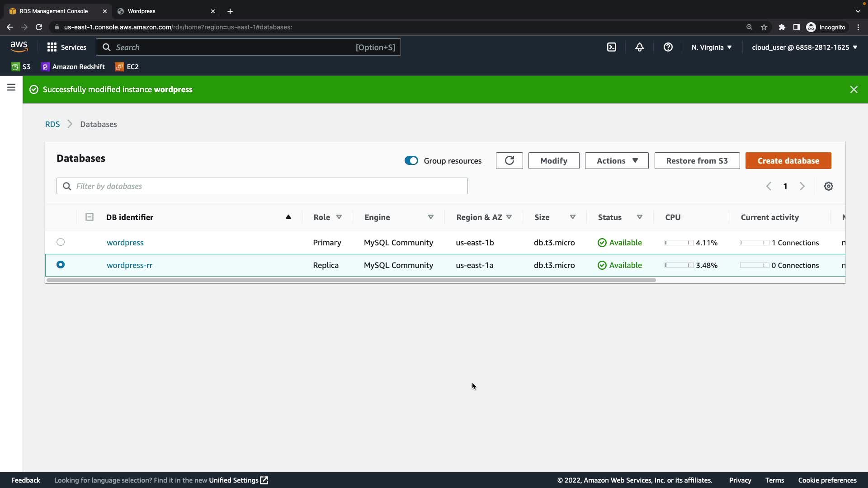Open the AWS CloudShell icon
This screenshot has width=868, height=488.
click(611, 47)
